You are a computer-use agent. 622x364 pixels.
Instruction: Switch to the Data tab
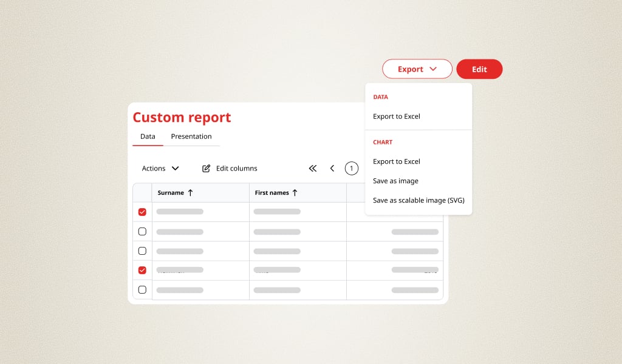pos(147,136)
